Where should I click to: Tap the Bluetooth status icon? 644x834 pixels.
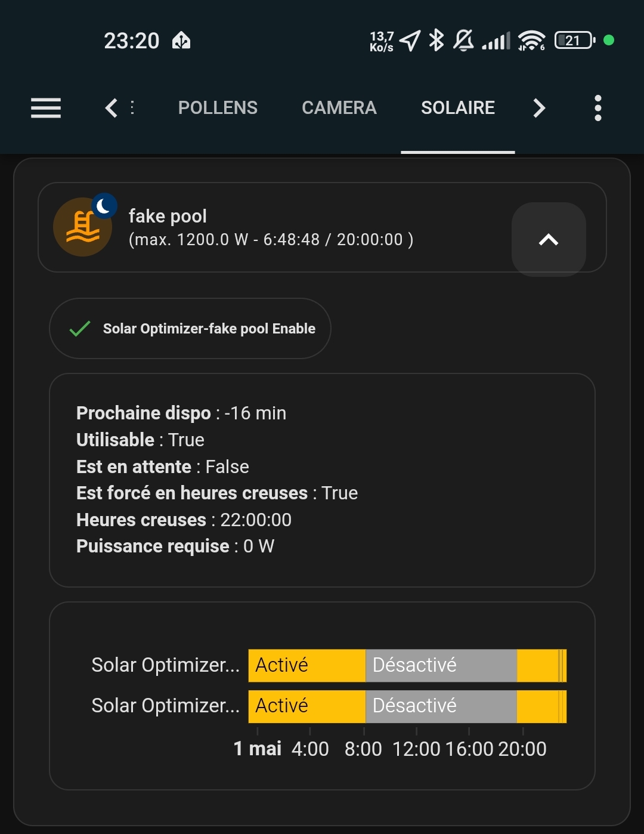click(436, 41)
